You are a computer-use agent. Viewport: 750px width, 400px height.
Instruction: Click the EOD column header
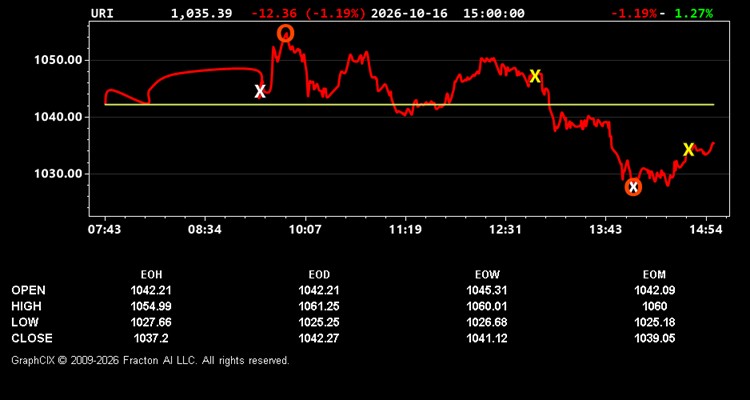(319, 275)
